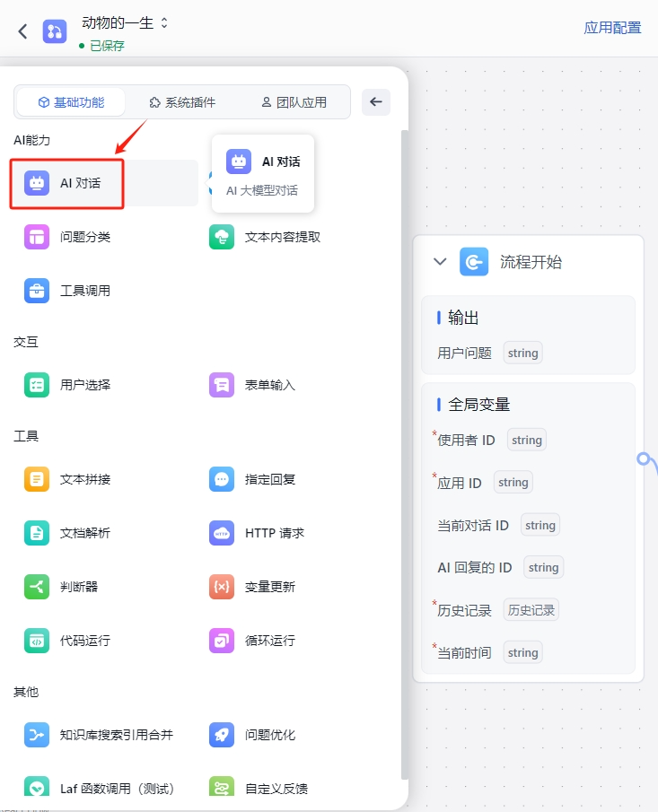This screenshot has width=658, height=812.
Task: Click the 全局变量 section heading
Action: pyautogui.click(x=479, y=405)
